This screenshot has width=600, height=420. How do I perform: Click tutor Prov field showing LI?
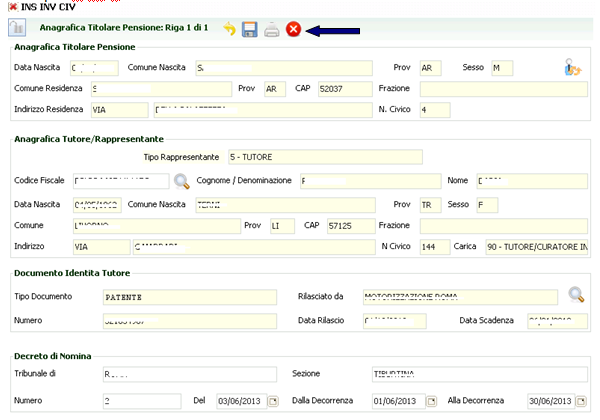tap(282, 226)
